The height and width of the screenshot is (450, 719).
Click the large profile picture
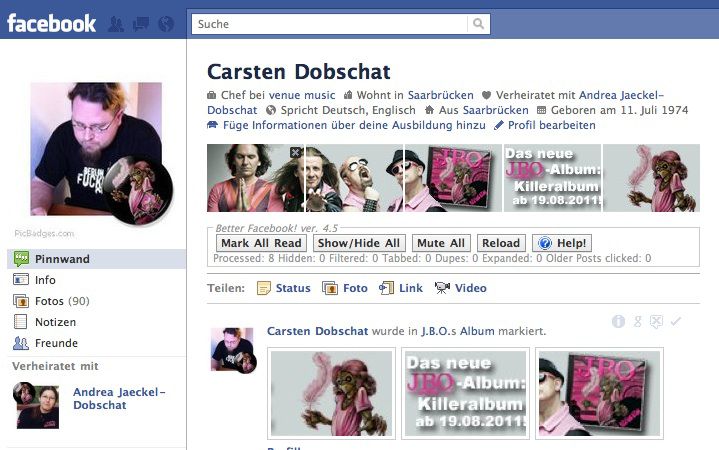pyautogui.click(x=96, y=149)
